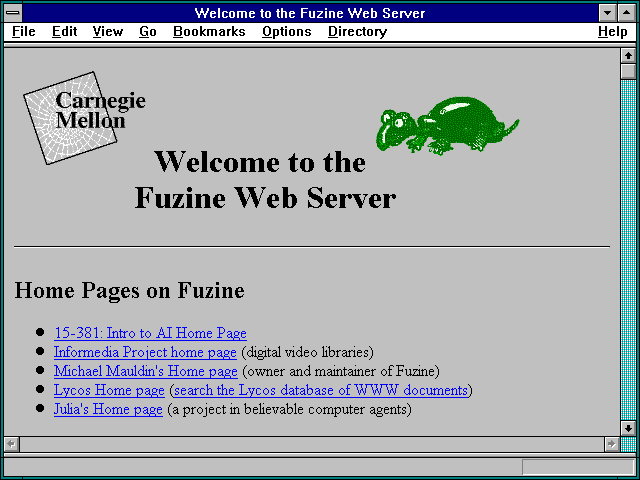Visit Michael Mauldin's Home page link
Screen dimensions: 640x480
145,371
